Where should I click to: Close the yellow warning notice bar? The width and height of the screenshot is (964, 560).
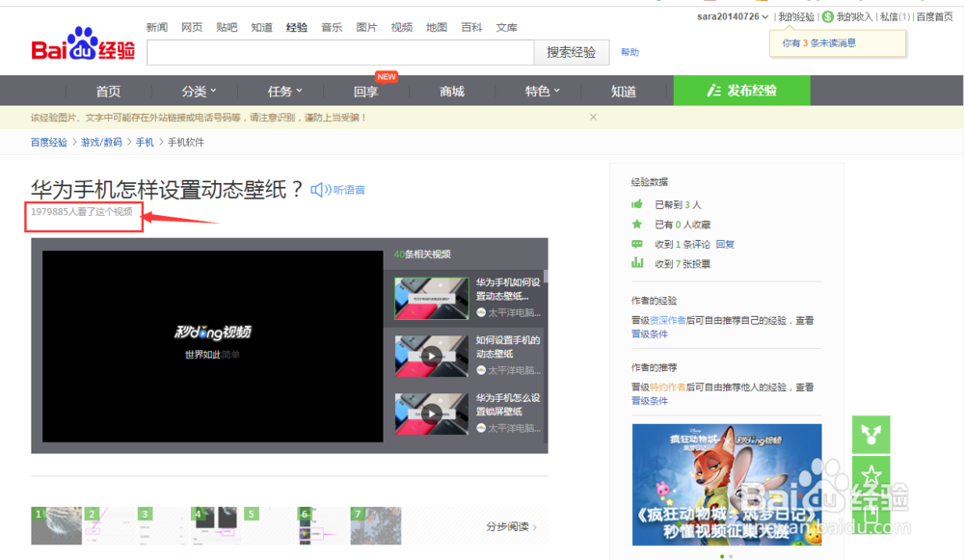[593, 118]
